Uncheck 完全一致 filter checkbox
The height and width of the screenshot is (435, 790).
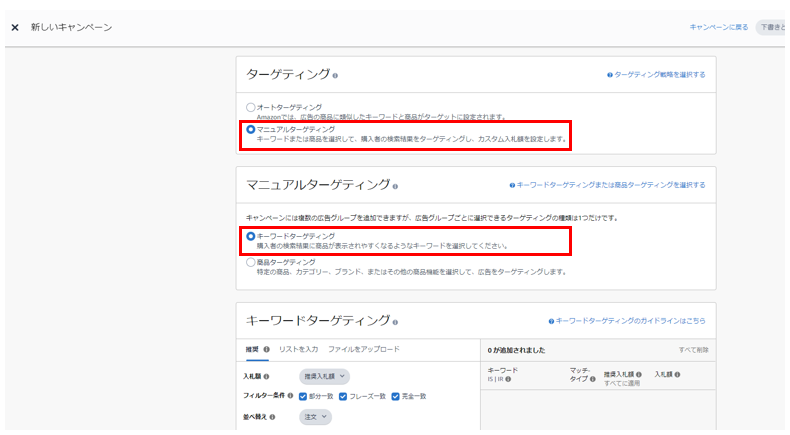point(396,396)
